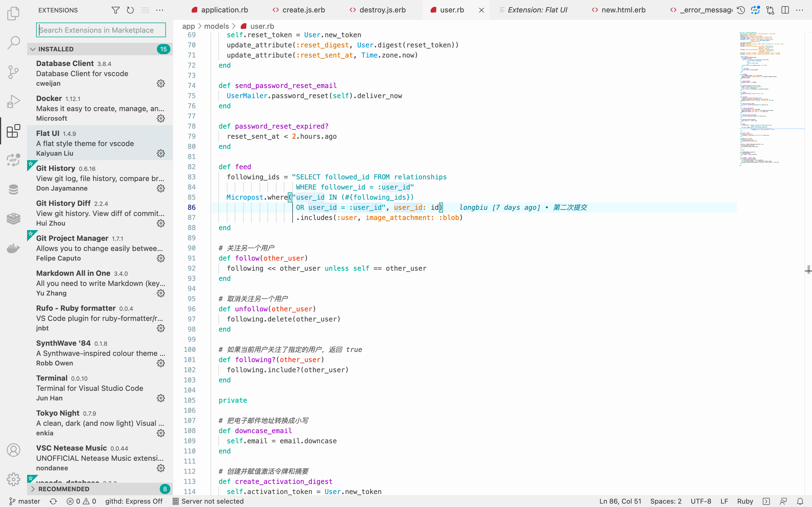The image size is (812, 507).
Task: Change language mode from Ruby
Action: [745, 501]
